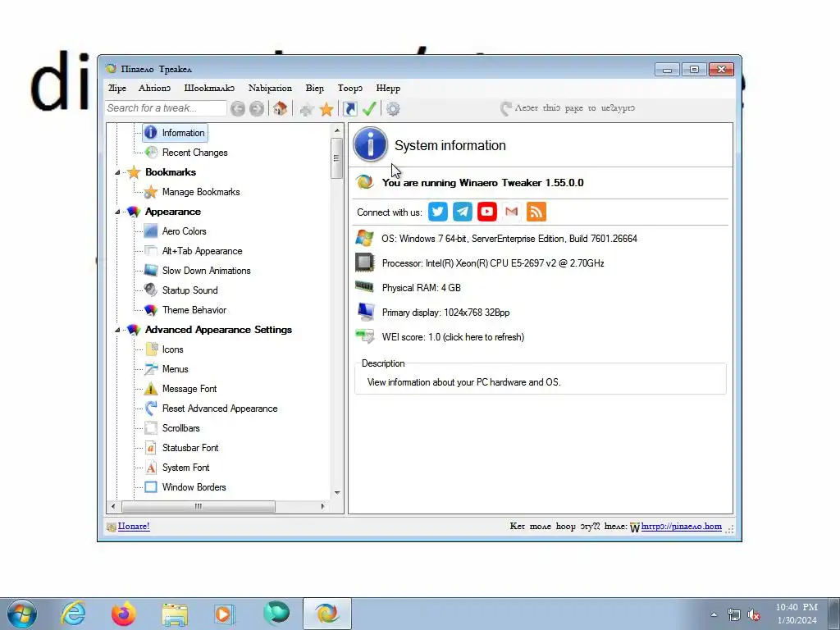Image resolution: width=840 pixels, height=630 pixels.
Task: Open the second menu bar item
Action: click(x=154, y=88)
